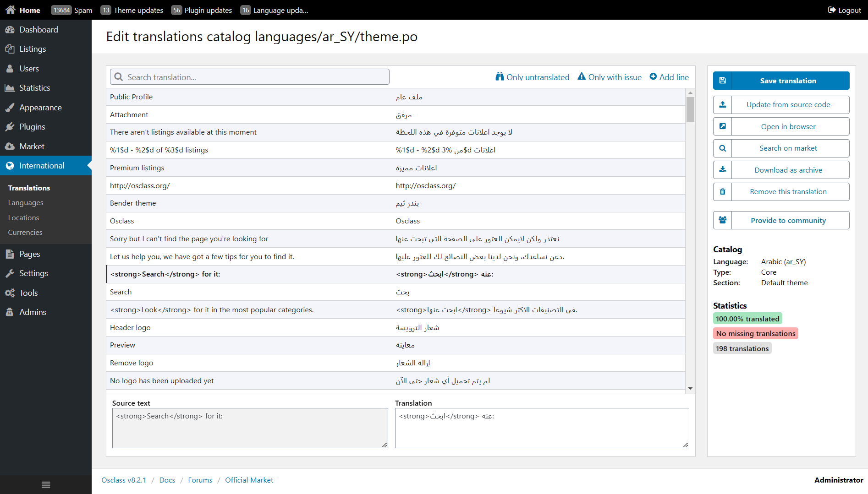
Task: Click the scrollbar down arrow
Action: tap(690, 389)
